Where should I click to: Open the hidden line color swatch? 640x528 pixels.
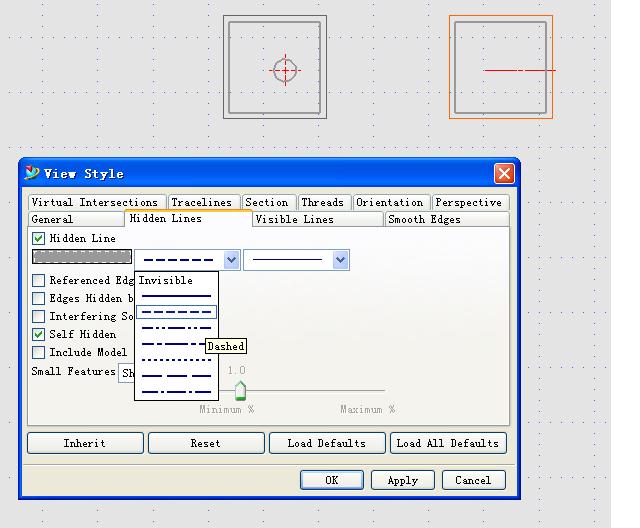coord(82,257)
